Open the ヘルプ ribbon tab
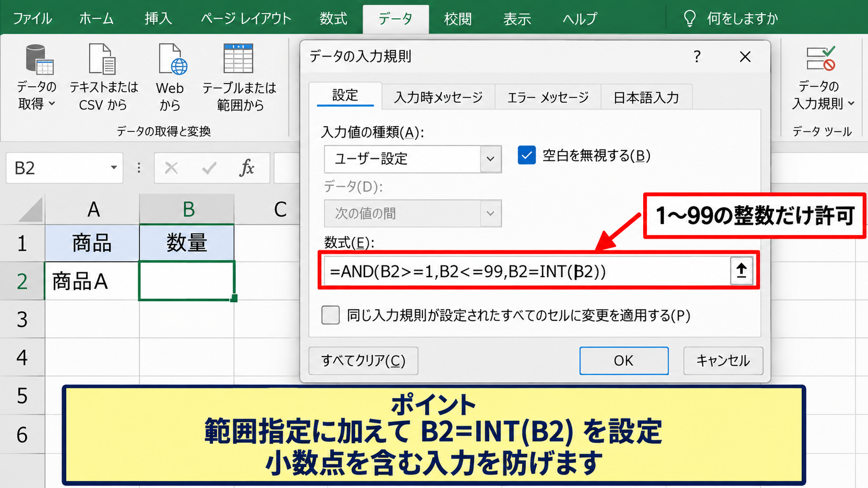Screen dimensions: 868x488 [x=580, y=19]
